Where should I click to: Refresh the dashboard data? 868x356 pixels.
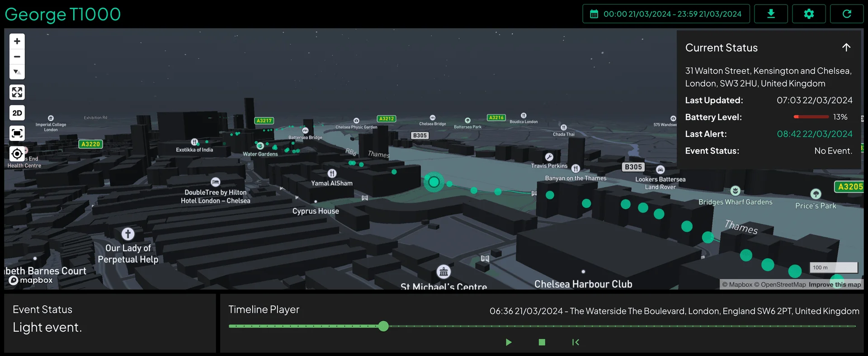click(847, 14)
